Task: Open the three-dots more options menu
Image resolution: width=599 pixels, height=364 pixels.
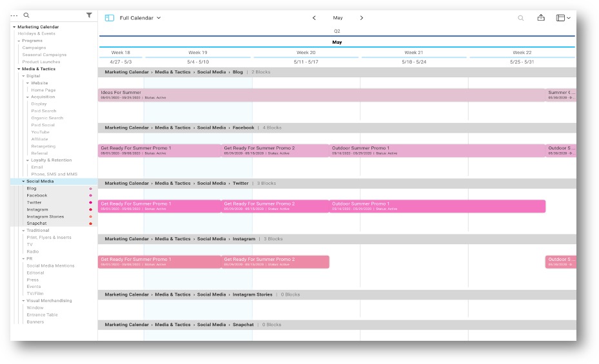Action: coord(14,15)
